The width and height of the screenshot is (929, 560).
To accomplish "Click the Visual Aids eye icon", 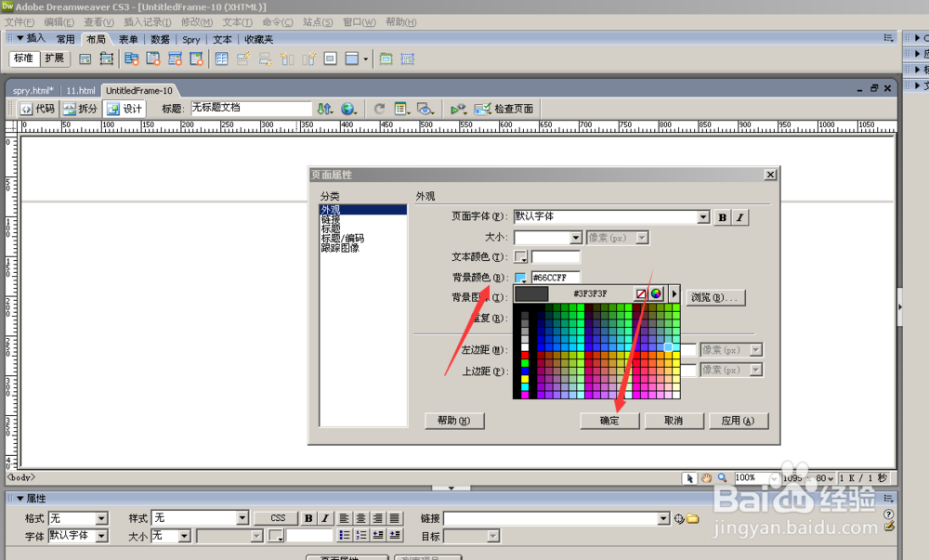I will pyautogui.click(x=425, y=109).
